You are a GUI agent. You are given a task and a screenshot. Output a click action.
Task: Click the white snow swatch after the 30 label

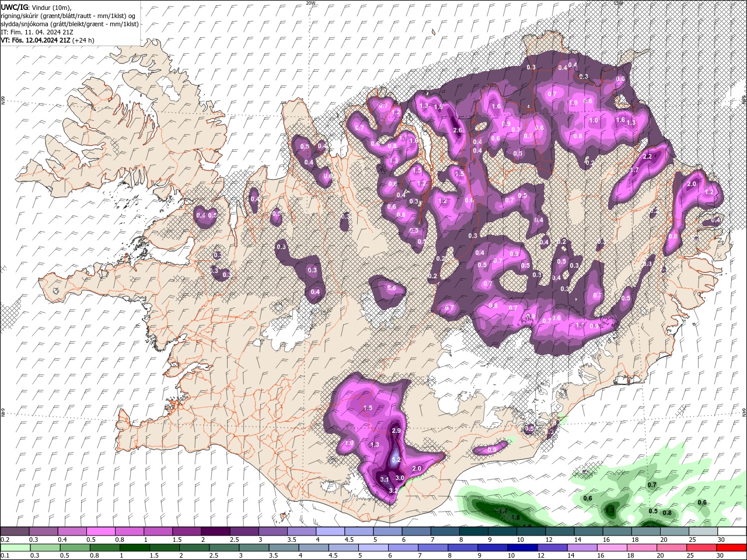pos(732,531)
